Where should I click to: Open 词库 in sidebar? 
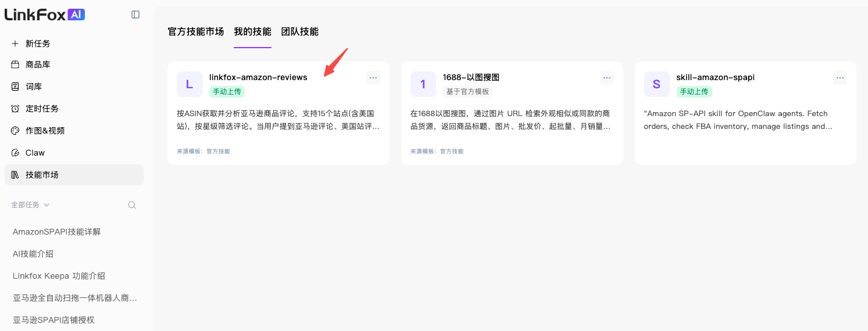pyautogui.click(x=74, y=87)
